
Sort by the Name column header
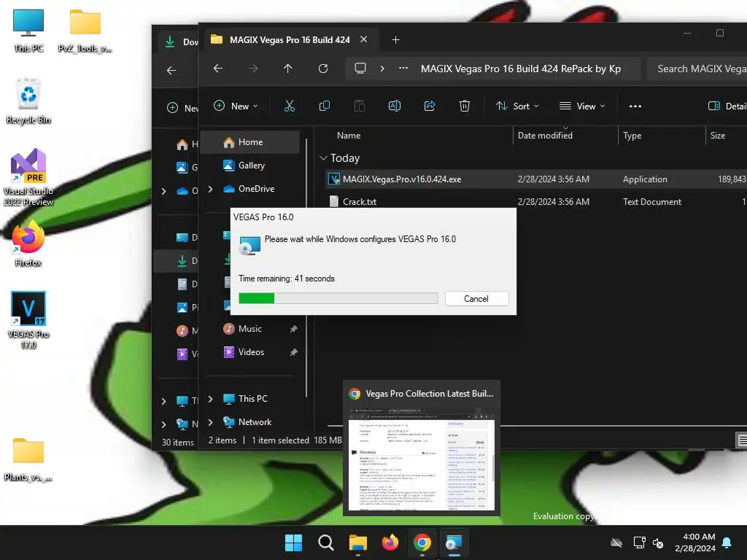click(349, 135)
